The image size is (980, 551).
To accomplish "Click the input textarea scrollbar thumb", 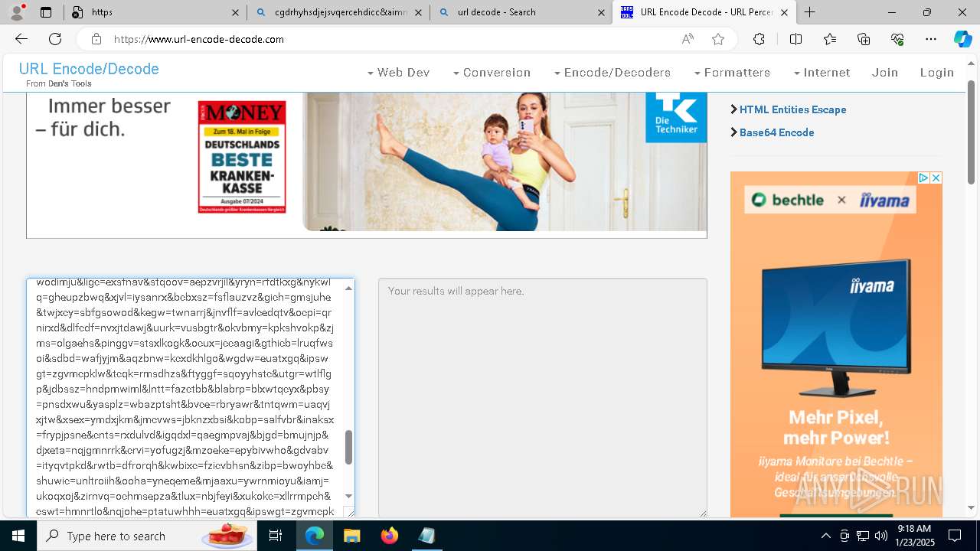I will pyautogui.click(x=348, y=447).
